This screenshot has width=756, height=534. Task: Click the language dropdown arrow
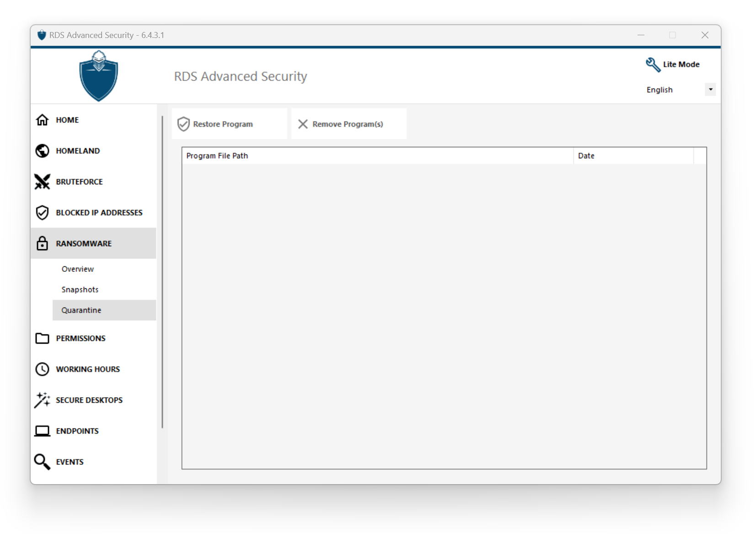point(710,90)
